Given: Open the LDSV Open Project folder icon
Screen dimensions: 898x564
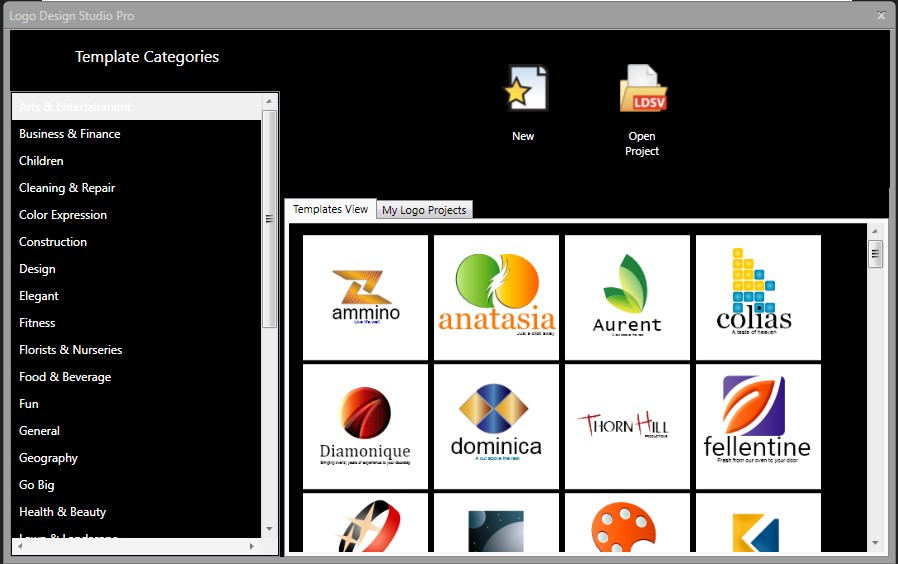Looking at the screenshot, I should tap(642, 90).
